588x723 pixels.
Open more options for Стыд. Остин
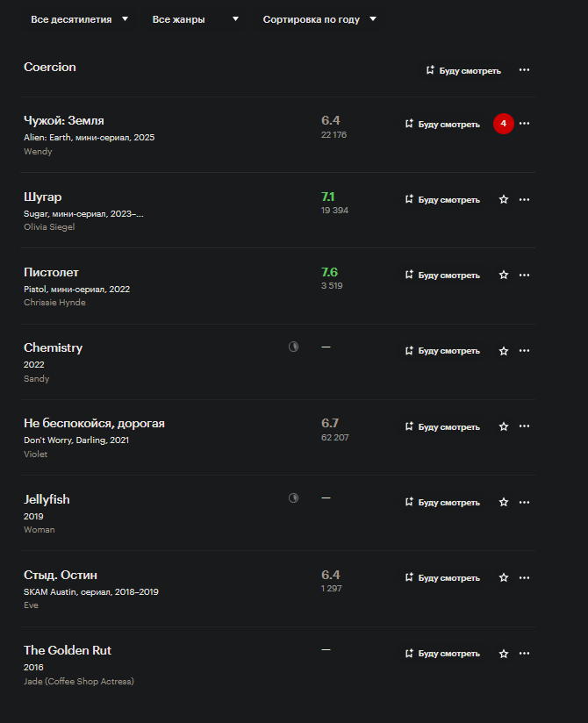[x=524, y=578]
